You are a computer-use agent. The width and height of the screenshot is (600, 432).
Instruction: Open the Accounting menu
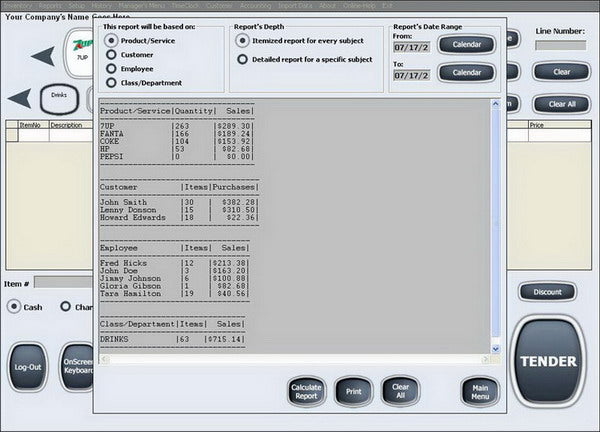pos(255,6)
